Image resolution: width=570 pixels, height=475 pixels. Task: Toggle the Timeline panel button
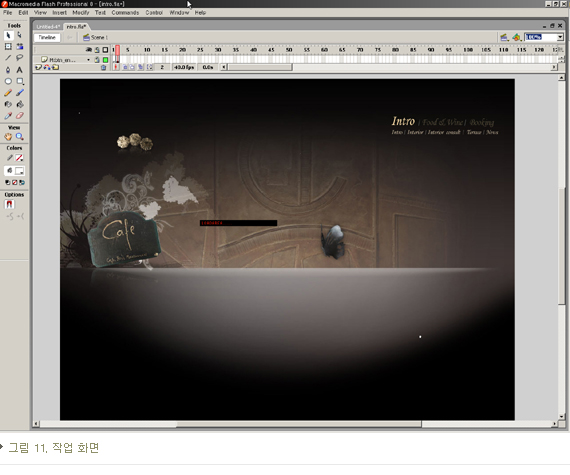(x=47, y=37)
